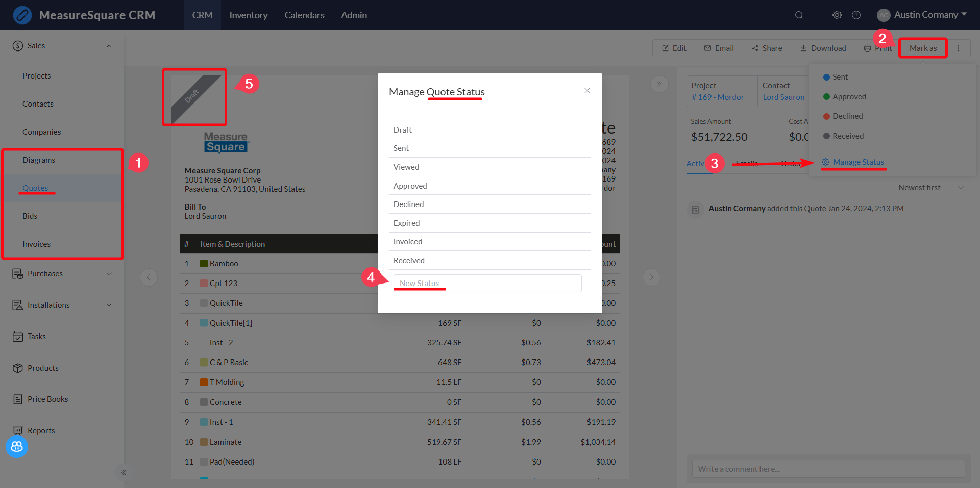Open the three-dot more options menu

pyautogui.click(x=959, y=48)
